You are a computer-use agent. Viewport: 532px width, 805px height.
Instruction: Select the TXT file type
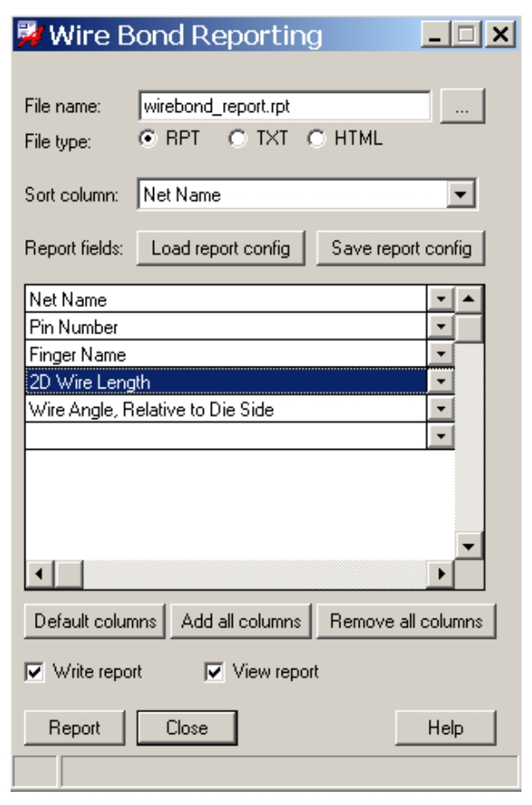[x=237, y=139]
